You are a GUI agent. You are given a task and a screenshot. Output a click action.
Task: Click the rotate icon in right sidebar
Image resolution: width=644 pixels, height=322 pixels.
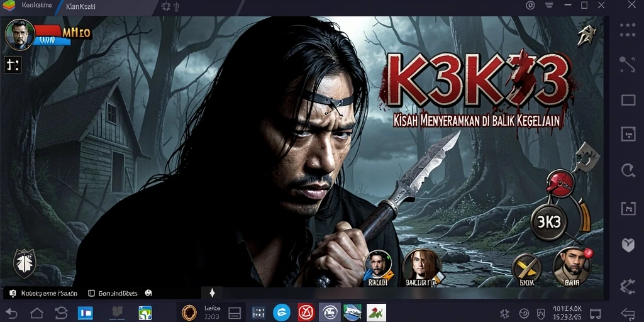pyautogui.click(x=628, y=170)
